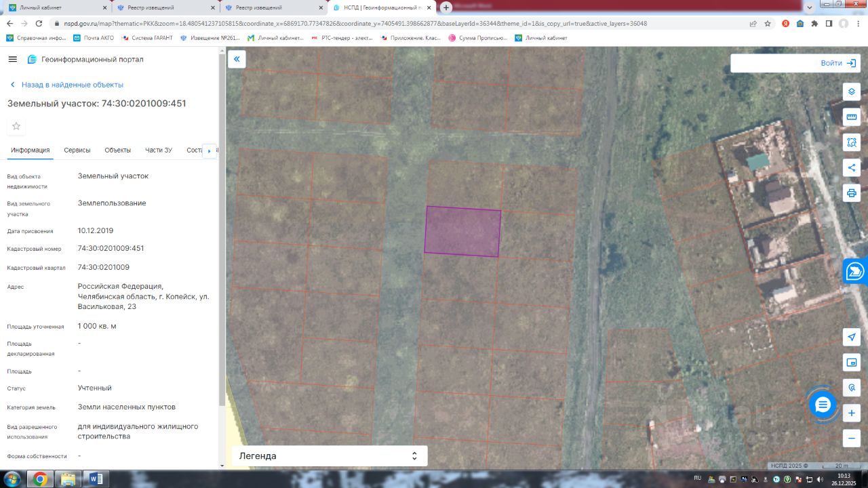Open the Система ГАРАНТ bookmark
This screenshot has height=488, width=868.
click(x=147, y=38)
